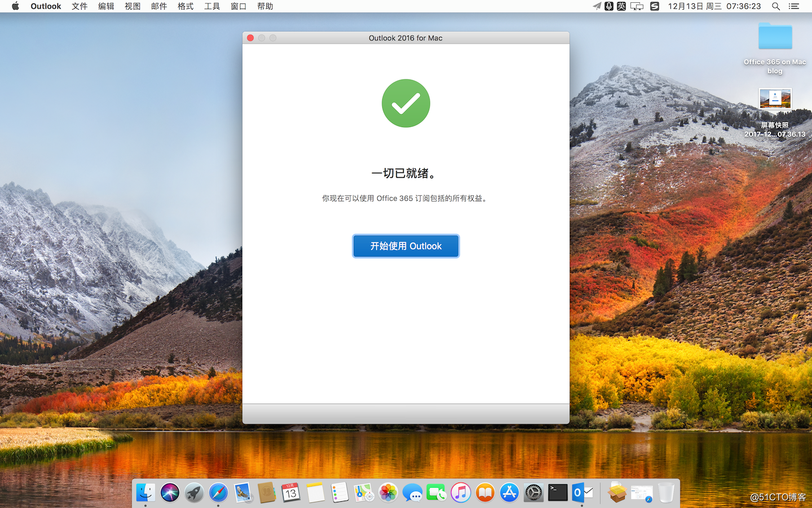Launch Siri from the Dock
This screenshot has height=508, width=812.
click(170, 493)
